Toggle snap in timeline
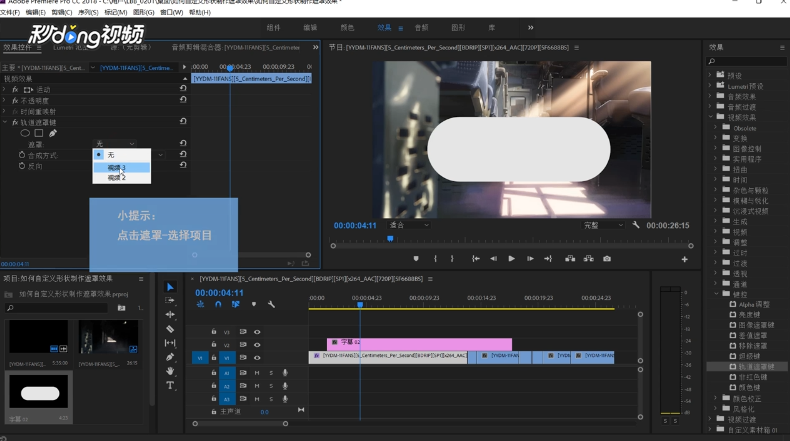 pyautogui.click(x=218, y=304)
